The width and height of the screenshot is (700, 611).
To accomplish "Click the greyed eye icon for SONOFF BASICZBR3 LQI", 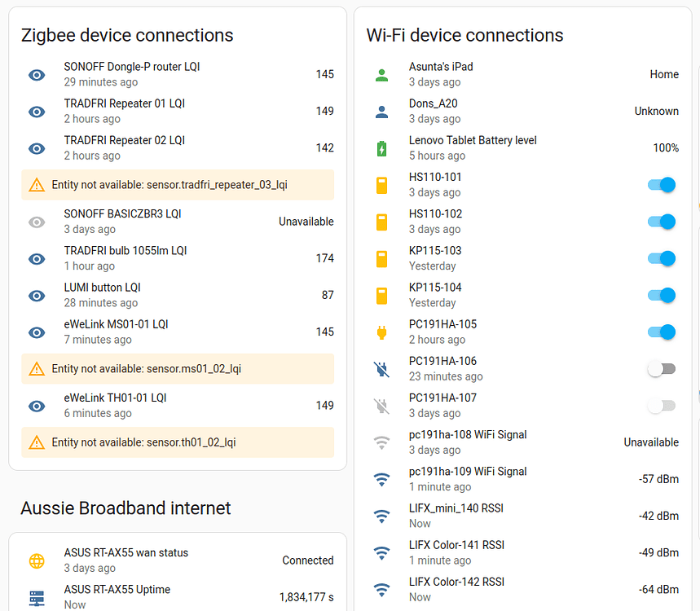I will pyautogui.click(x=37, y=222).
